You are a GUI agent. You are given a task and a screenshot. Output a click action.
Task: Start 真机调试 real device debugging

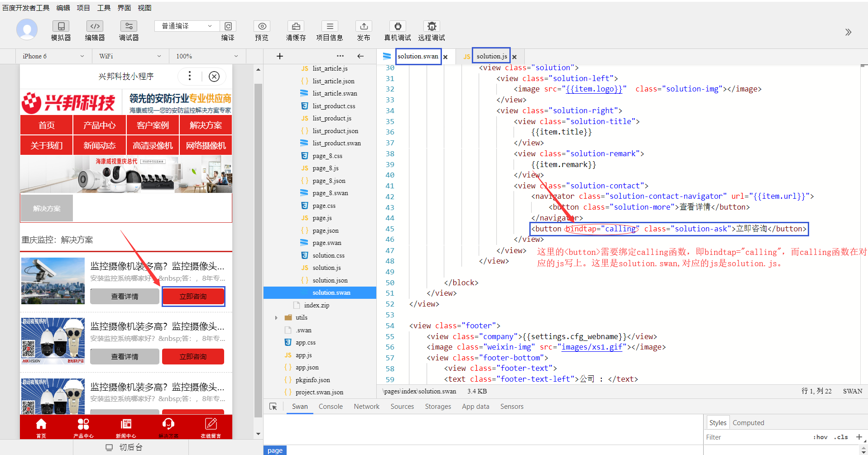point(398,27)
